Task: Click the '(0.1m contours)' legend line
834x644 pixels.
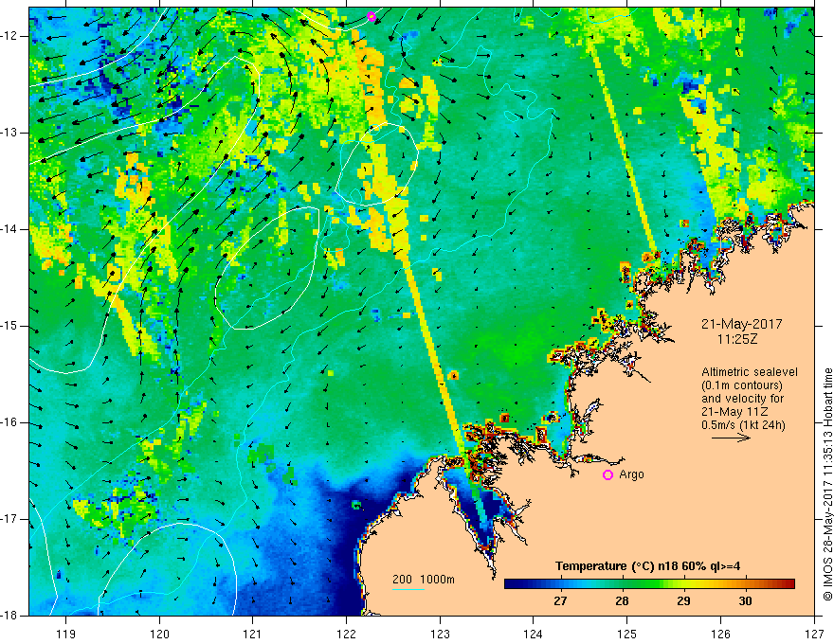Action: click(742, 385)
